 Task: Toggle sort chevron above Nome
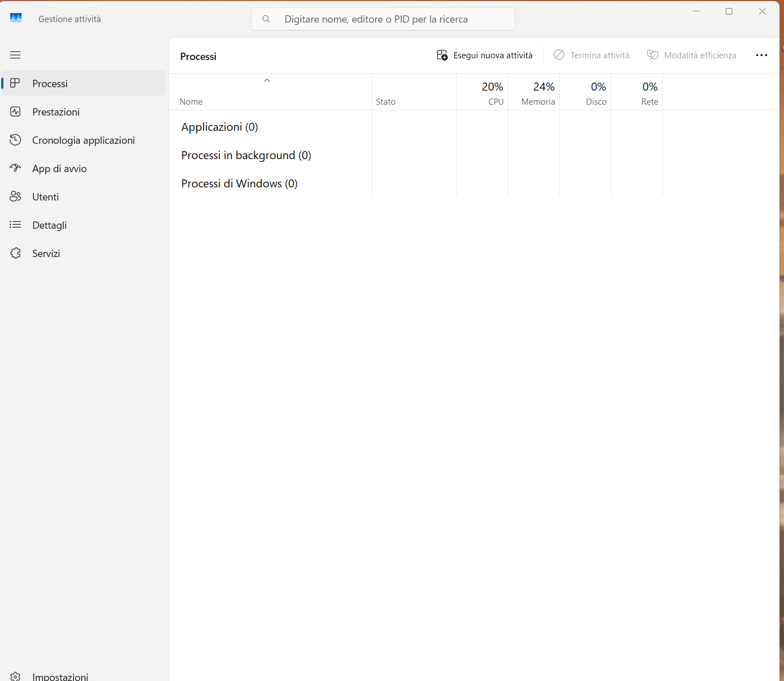click(267, 80)
